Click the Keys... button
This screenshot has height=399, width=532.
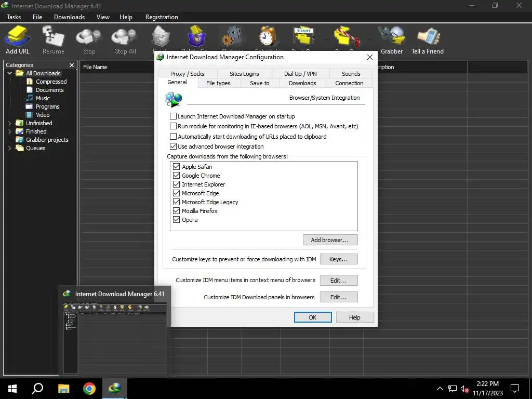coord(339,259)
